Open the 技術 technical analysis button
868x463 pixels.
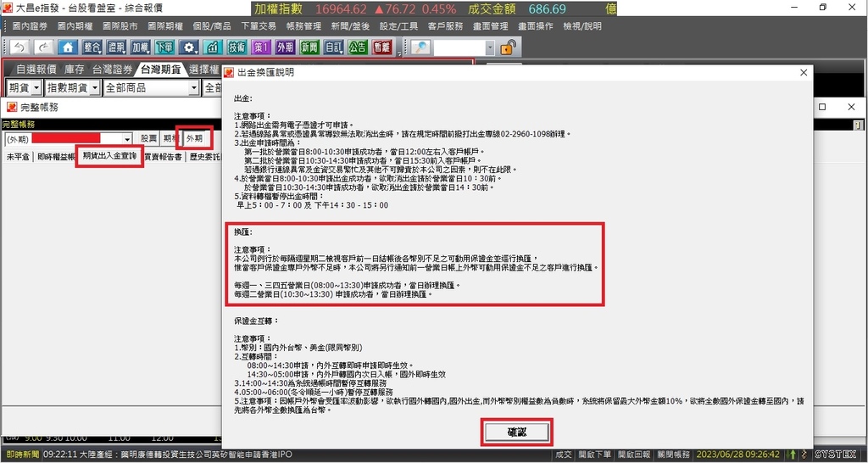pos(237,47)
